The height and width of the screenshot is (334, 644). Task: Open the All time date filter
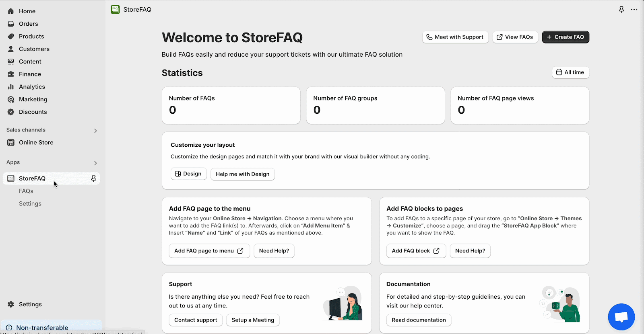pos(570,72)
